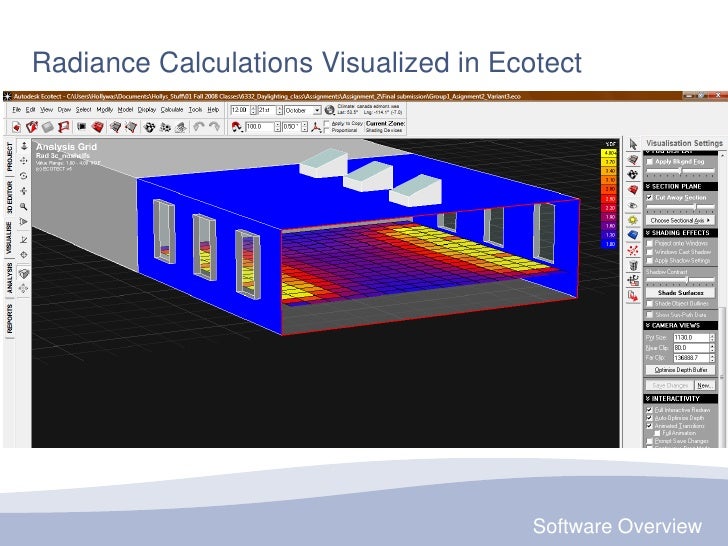This screenshot has width=728, height=546.
Task: Collapse the SHADING EFFECTS section
Action: [680, 233]
